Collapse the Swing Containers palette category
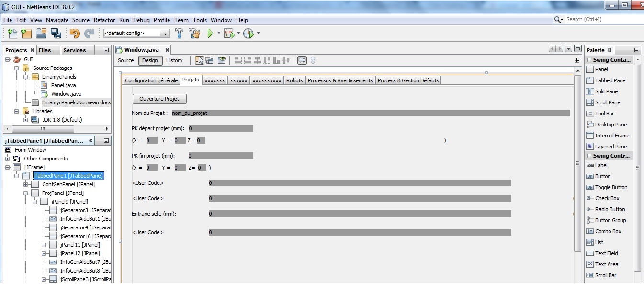 point(590,60)
